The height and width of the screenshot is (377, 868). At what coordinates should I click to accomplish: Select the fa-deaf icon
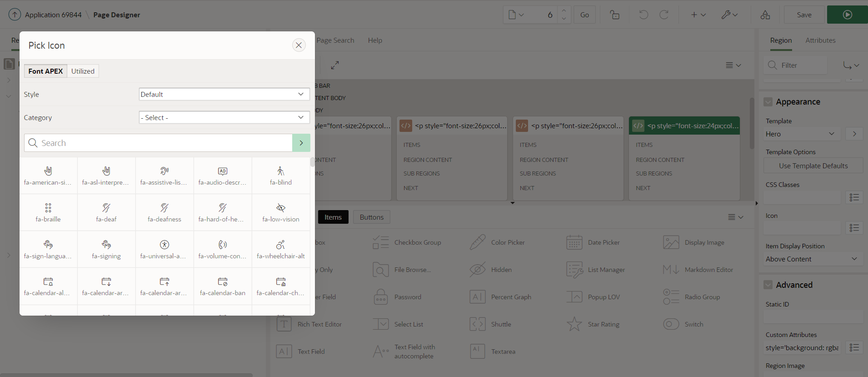(106, 212)
